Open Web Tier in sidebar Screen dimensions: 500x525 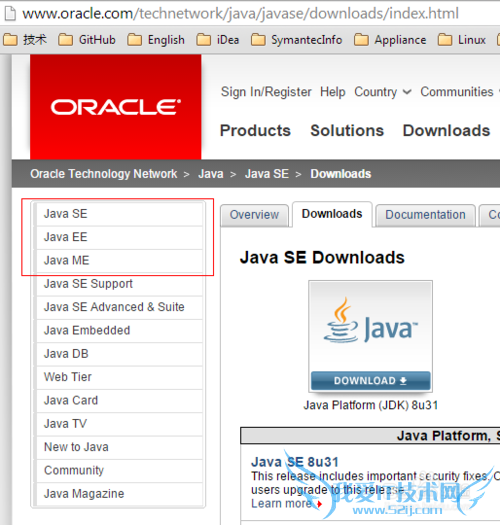click(x=119, y=377)
